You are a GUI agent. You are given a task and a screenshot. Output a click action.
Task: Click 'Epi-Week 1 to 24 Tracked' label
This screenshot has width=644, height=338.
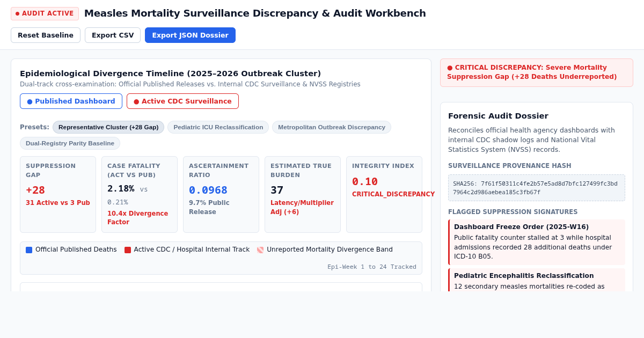372,267
